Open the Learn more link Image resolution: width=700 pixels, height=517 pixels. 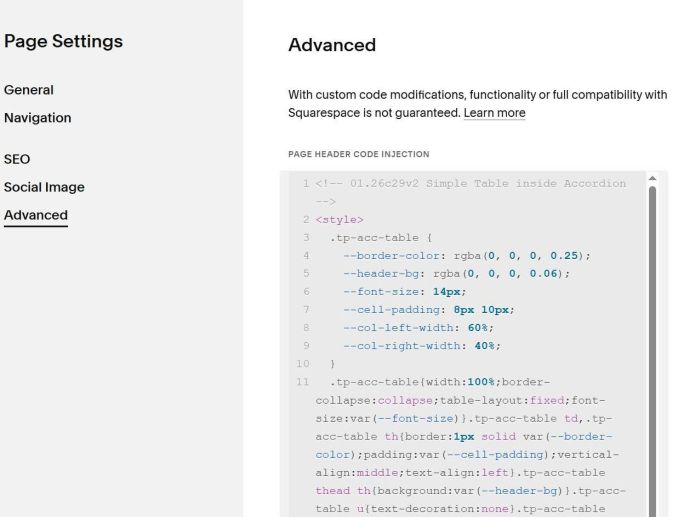(x=494, y=113)
